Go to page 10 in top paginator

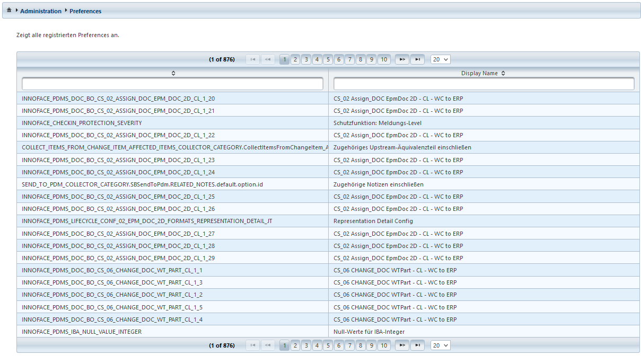pos(384,59)
